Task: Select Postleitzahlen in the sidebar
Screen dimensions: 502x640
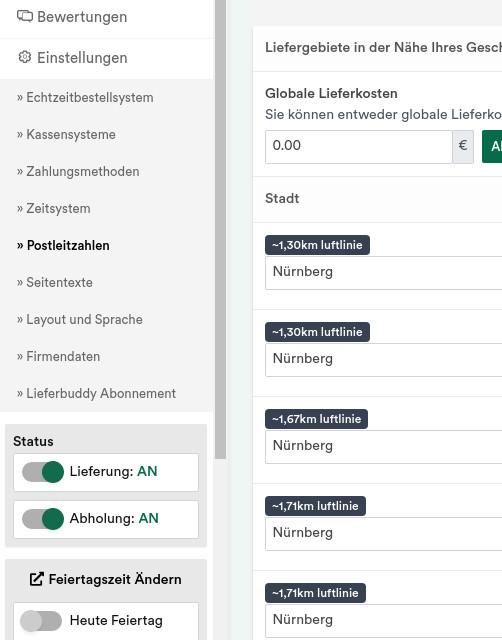Action: click(63, 245)
